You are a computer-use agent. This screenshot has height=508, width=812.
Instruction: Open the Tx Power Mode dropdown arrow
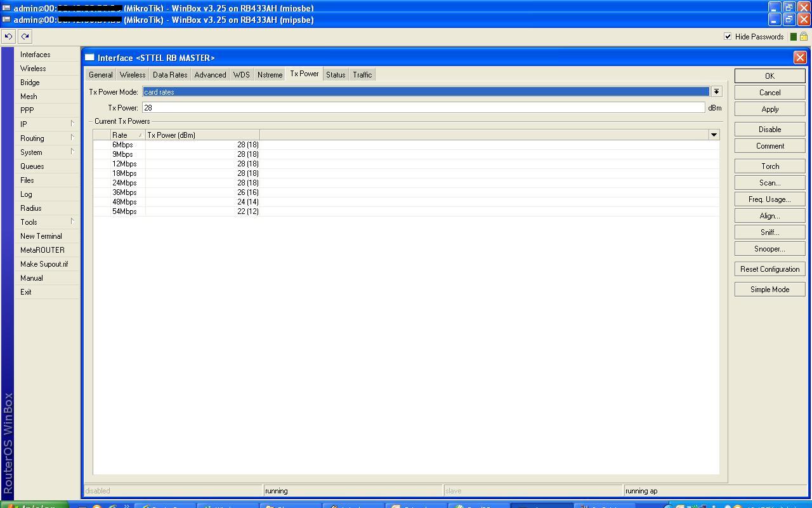click(x=716, y=91)
